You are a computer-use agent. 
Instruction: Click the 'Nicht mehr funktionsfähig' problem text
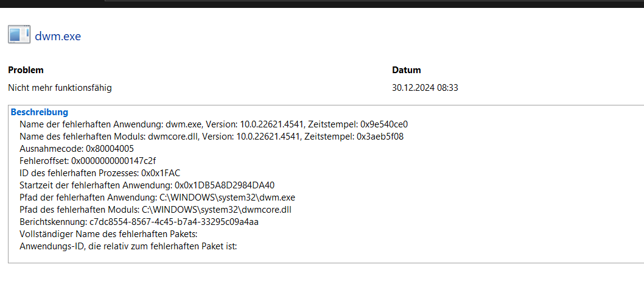point(60,88)
